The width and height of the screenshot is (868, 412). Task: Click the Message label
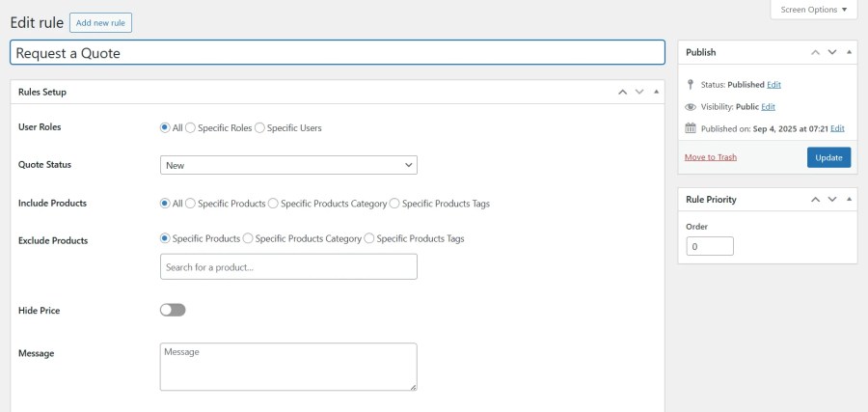pyautogui.click(x=36, y=353)
